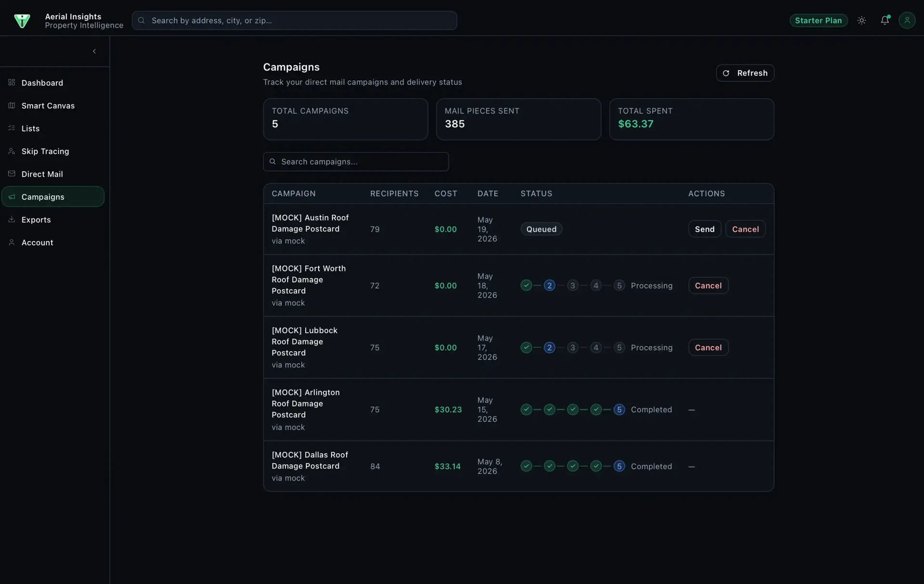Open the Arlington Roof Damage Postcard name
Viewport: 924px width, 584px height.
(x=306, y=404)
